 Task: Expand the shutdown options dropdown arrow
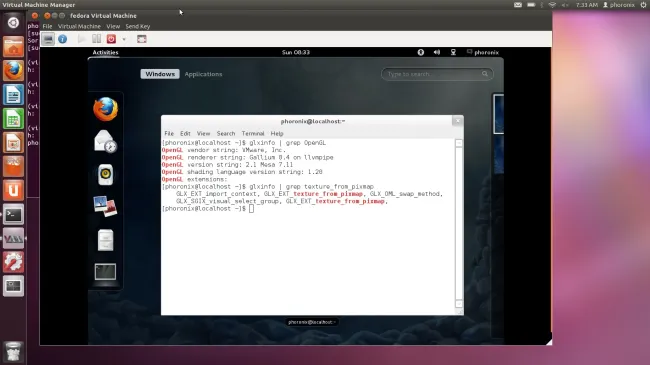tap(124, 39)
